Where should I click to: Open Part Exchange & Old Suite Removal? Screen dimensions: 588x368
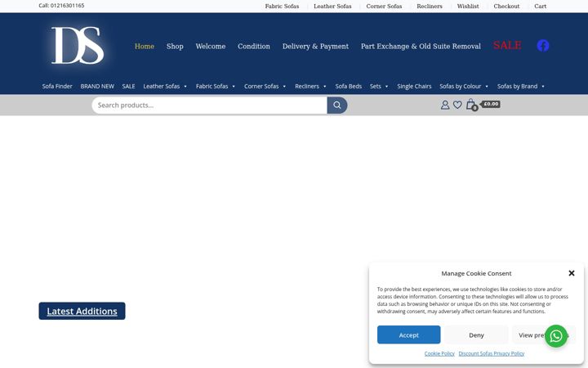[421, 46]
